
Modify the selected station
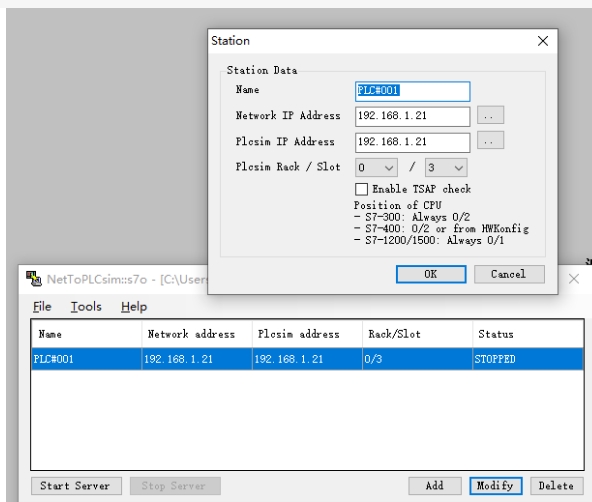click(x=496, y=486)
